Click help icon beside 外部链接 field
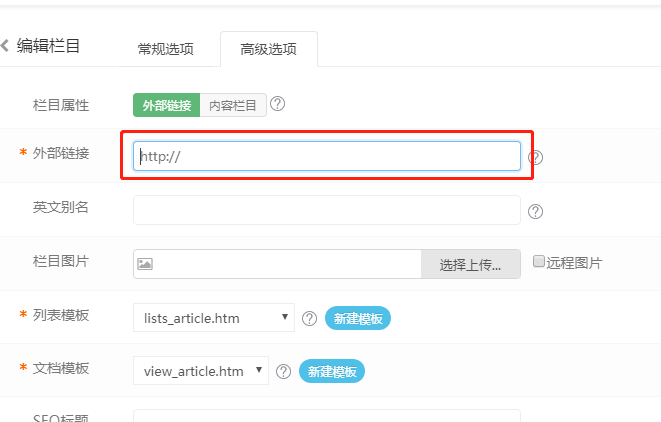This screenshot has height=422, width=661. (535, 158)
